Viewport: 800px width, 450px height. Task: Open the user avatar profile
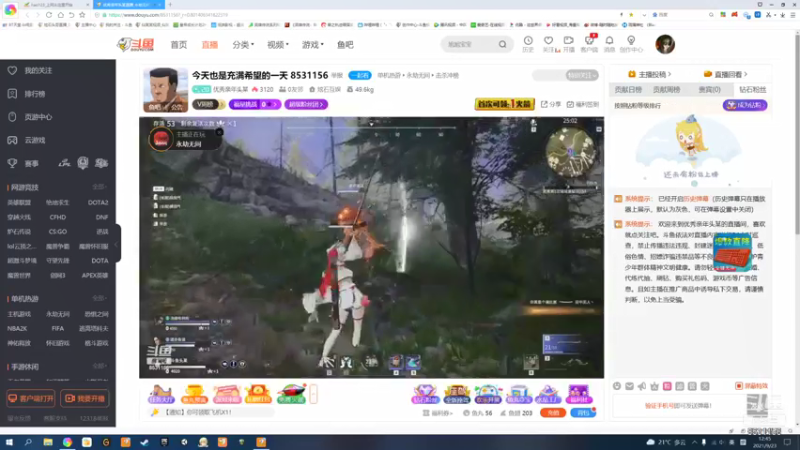click(x=665, y=44)
